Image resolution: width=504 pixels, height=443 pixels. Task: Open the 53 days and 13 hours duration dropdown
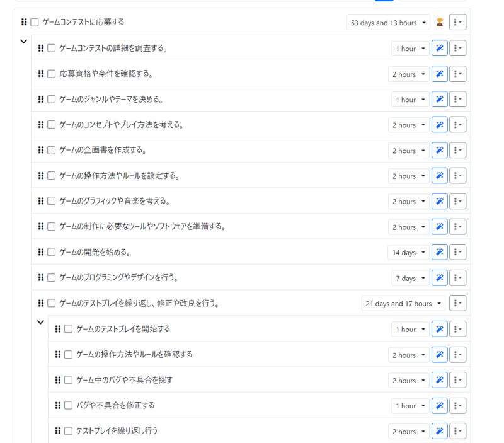pyautogui.click(x=387, y=22)
